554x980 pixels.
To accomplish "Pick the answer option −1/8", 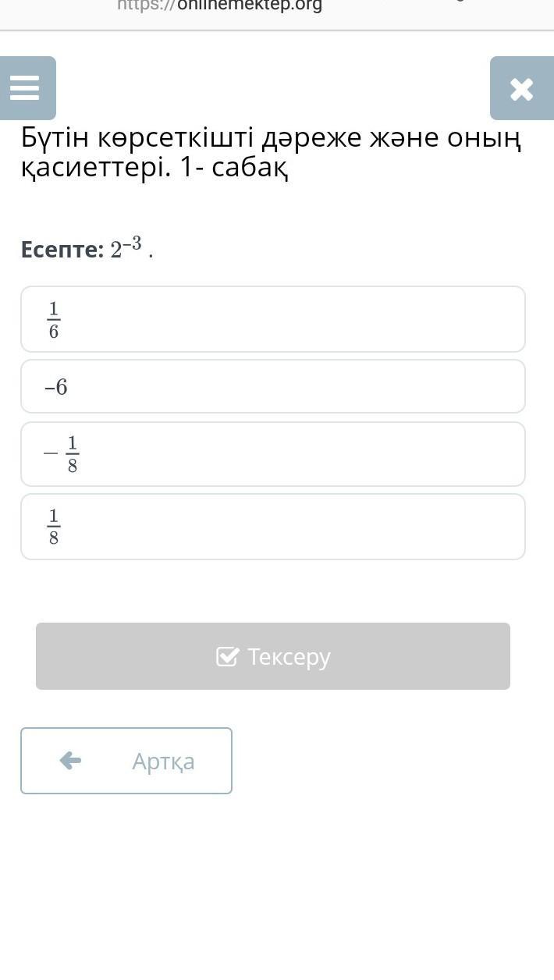I will pos(273,454).
